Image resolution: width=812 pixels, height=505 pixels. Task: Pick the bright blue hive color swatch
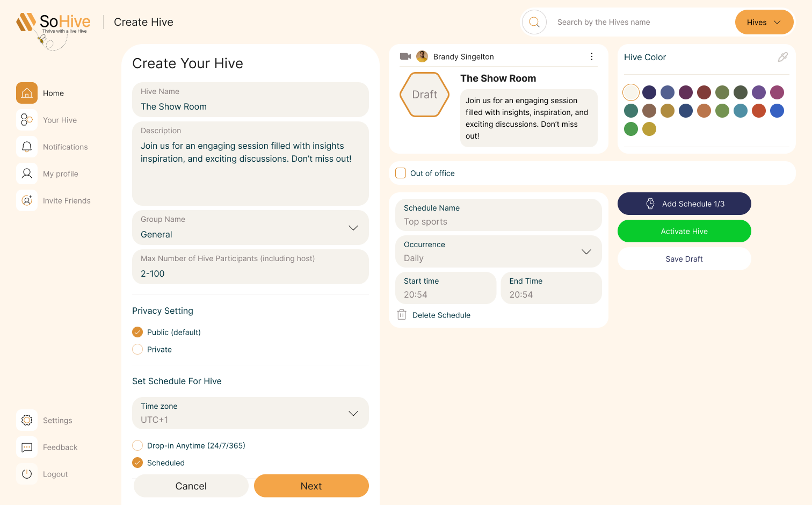[777, 111]
